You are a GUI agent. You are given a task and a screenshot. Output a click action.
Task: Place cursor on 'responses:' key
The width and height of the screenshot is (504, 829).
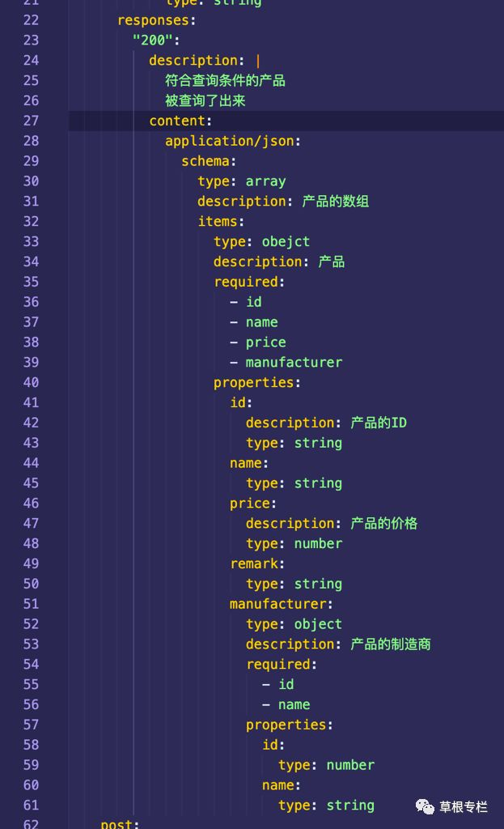[x=156, y=20]
